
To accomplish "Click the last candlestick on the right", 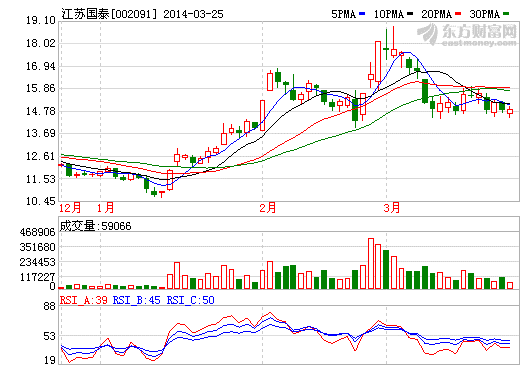I will point(510,112).
